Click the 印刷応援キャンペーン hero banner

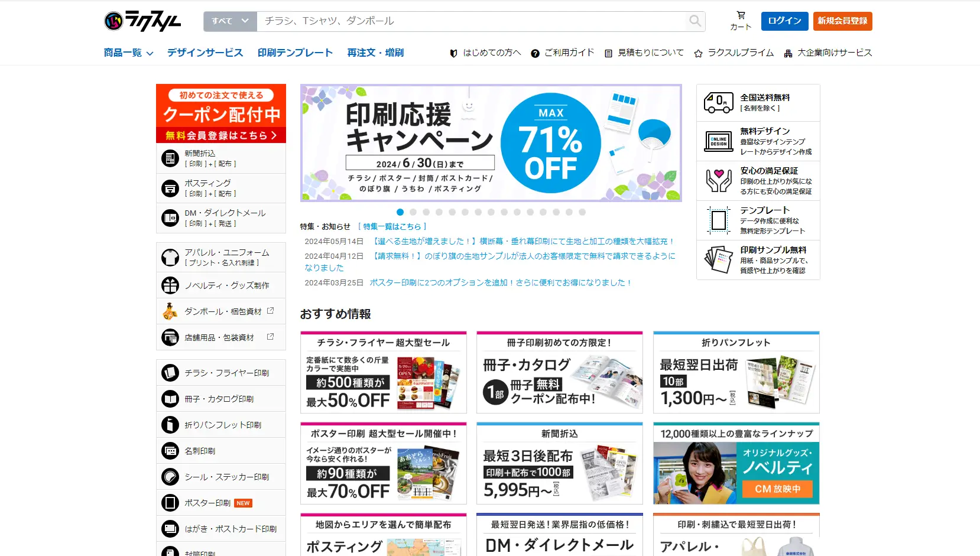[491, 143]
